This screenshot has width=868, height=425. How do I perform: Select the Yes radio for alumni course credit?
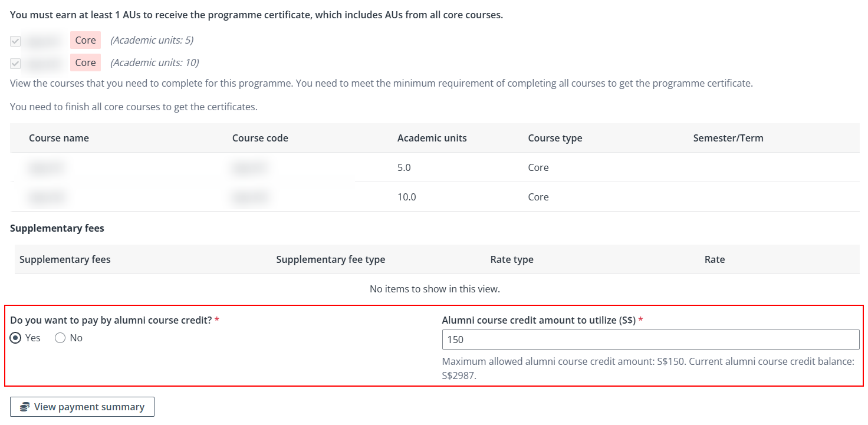pyautogui.click(x=15, y=337)
